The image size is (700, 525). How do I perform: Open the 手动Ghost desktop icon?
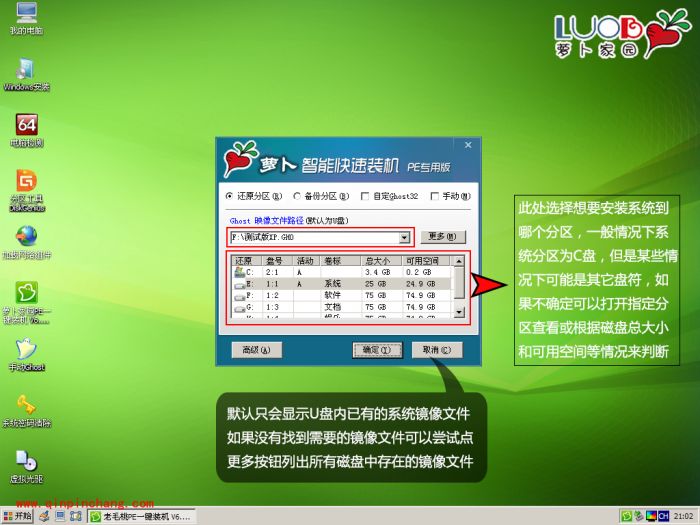pyautogui.click(x=26, y=355)
